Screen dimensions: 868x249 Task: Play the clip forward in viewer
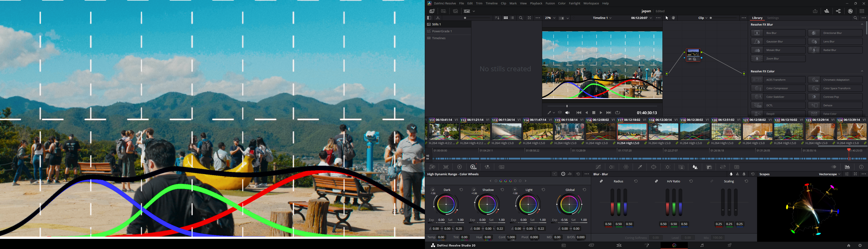click(601, 113)
